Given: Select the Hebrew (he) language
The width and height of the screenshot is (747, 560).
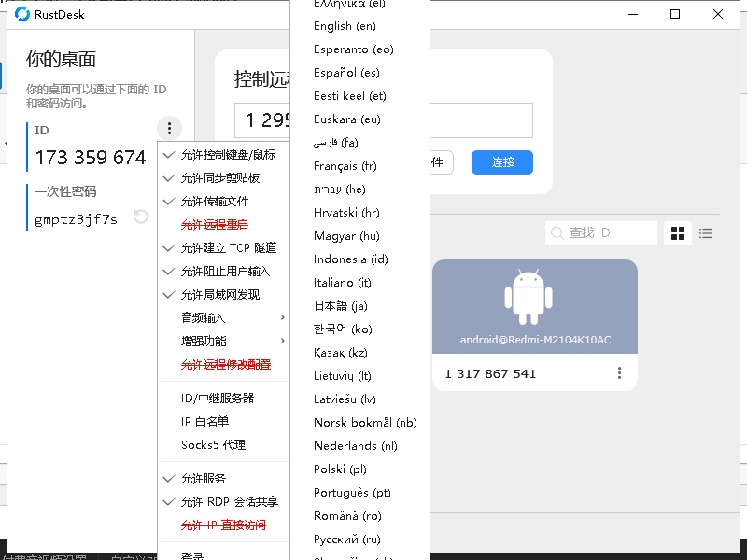Looking at the screenshot, I should 360,189.
